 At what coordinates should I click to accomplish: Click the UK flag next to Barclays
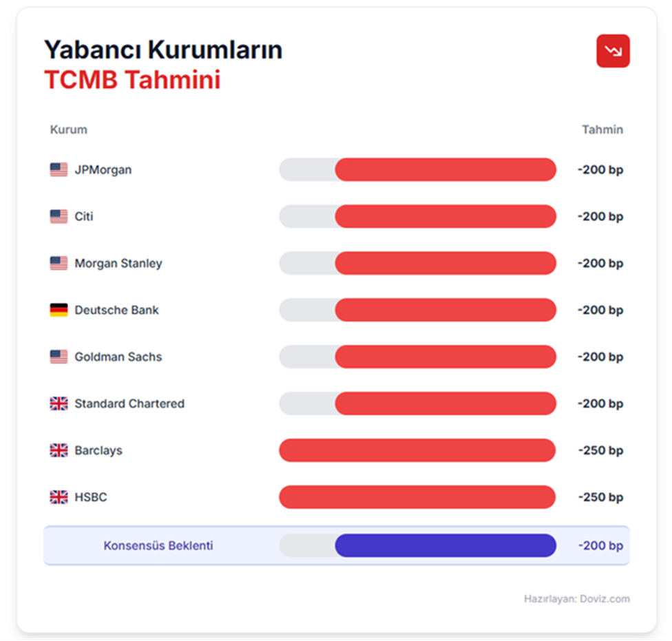pos(59,451)
